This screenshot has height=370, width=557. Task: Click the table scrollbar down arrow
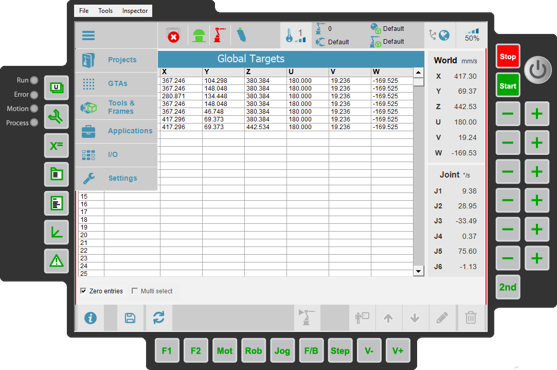click(418, 271)
